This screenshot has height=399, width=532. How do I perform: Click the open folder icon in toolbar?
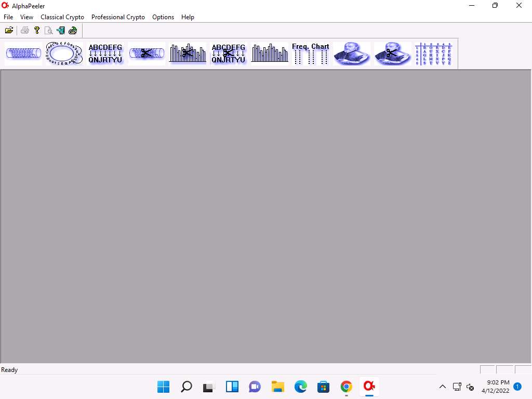coord(9,30)
